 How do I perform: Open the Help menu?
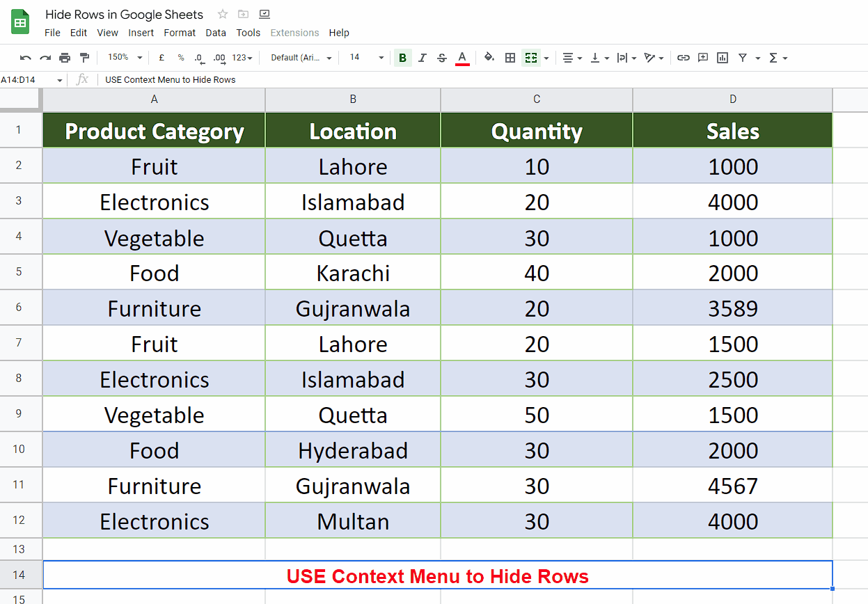(339, 33)
